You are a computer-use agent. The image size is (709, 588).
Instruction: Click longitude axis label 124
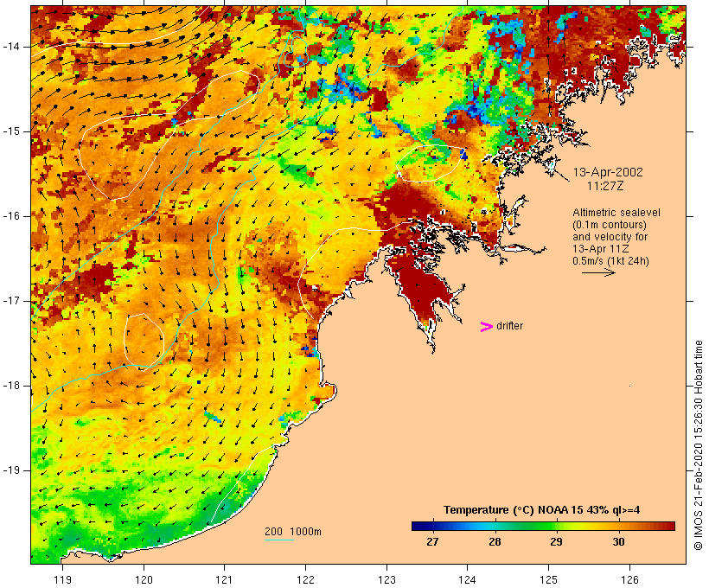point(468,579)
